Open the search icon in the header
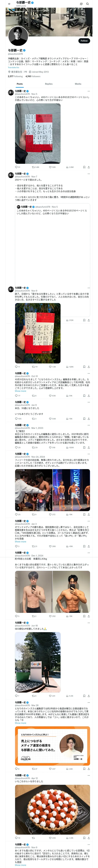 pyautogui.click(x=88, y=4)
